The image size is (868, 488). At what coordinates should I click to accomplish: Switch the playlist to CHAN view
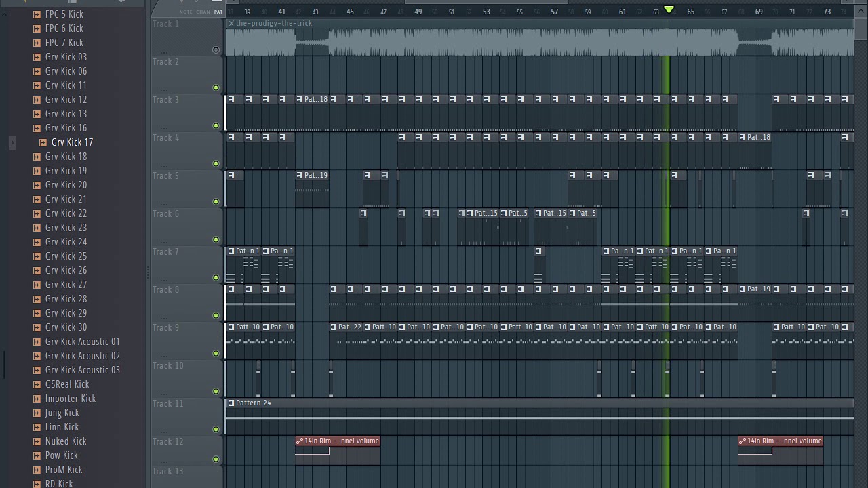[203, 12]
